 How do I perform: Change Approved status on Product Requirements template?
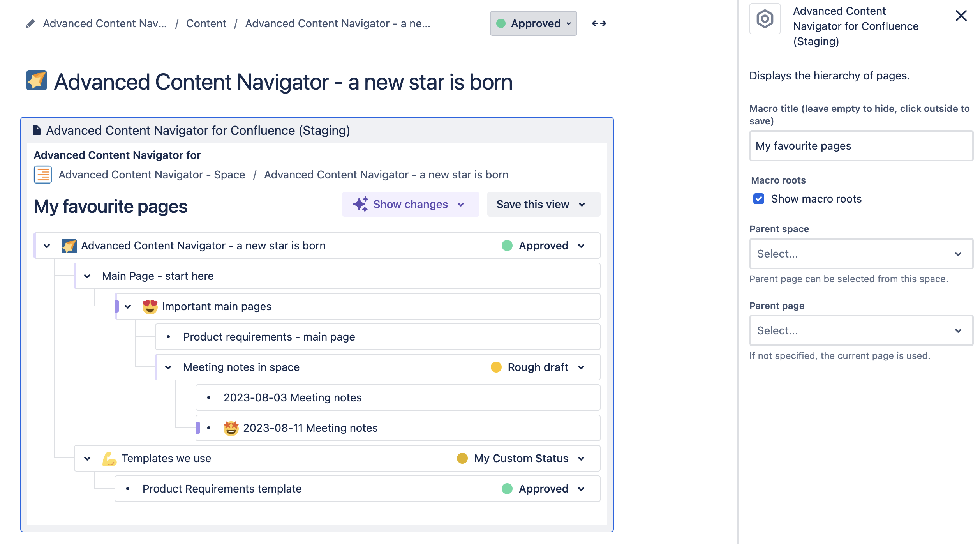[x=543, y=489]
